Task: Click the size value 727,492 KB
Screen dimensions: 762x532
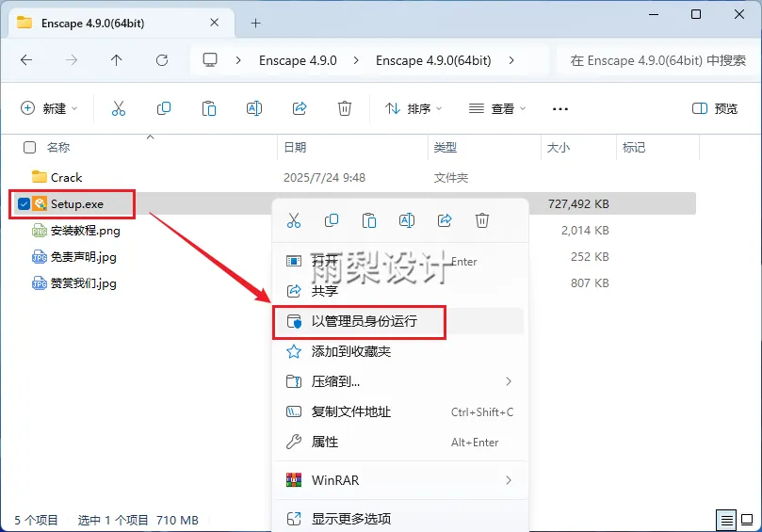Action: pyautogui.click(x=578, y=203)
